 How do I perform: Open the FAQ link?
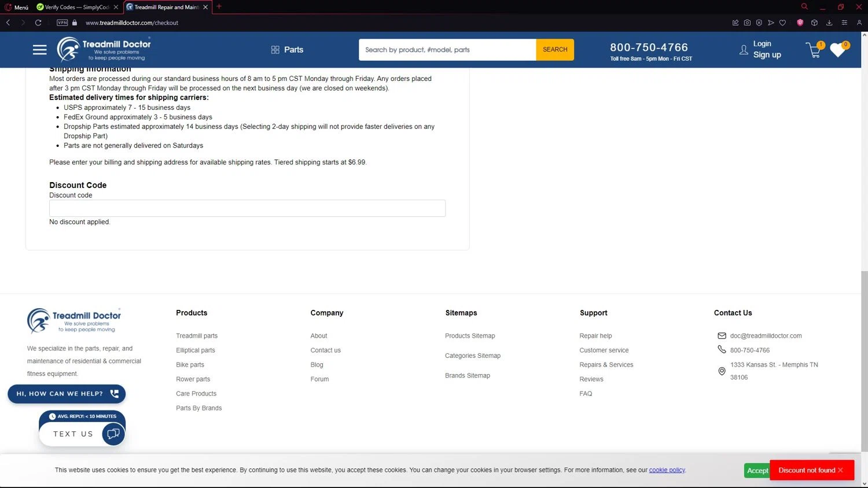586,394
